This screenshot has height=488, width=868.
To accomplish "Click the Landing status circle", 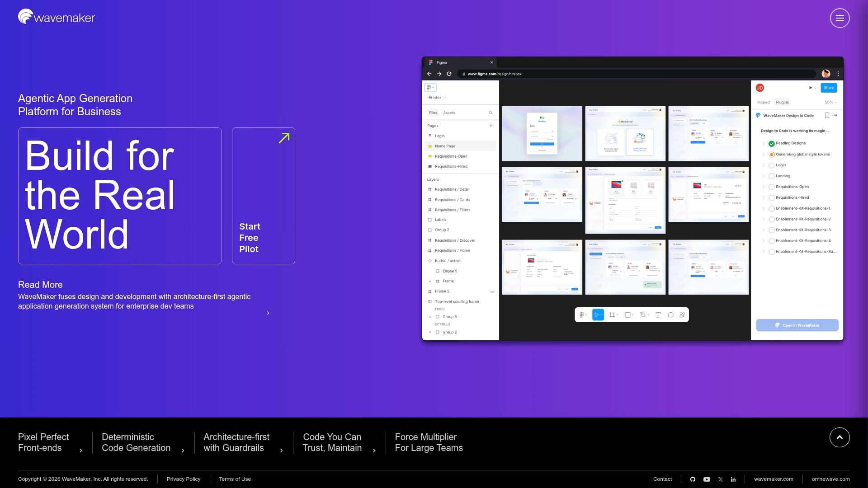I will point(771,176).
